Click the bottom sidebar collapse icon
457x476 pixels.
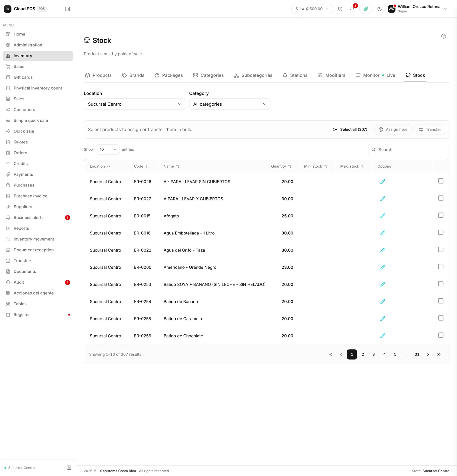69,468
